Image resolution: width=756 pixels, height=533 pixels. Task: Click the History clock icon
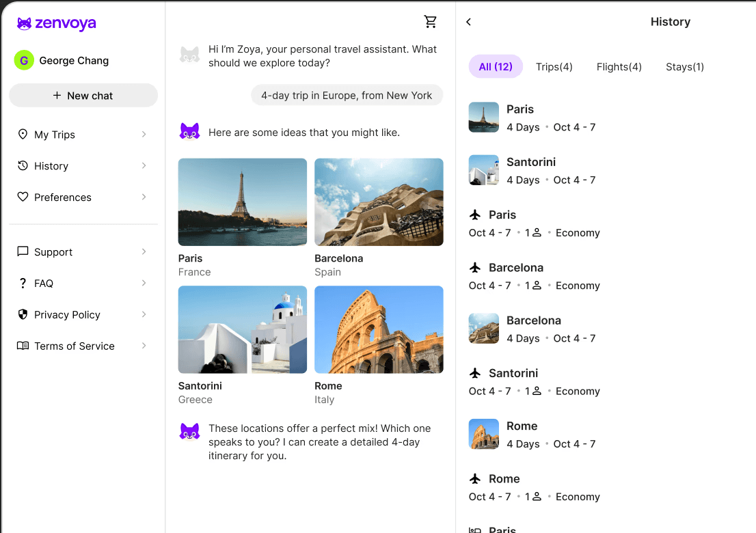coord(22,166)
